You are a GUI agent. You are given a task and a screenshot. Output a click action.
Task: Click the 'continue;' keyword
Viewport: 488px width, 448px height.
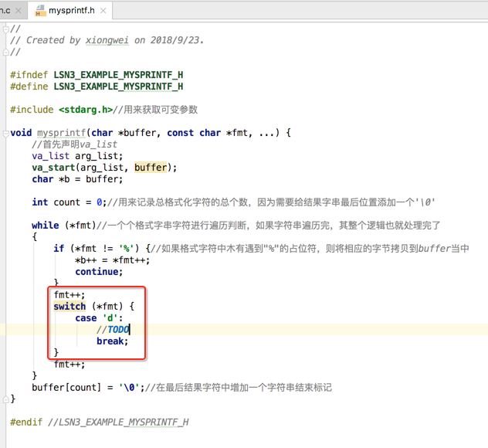coord(99,272)
